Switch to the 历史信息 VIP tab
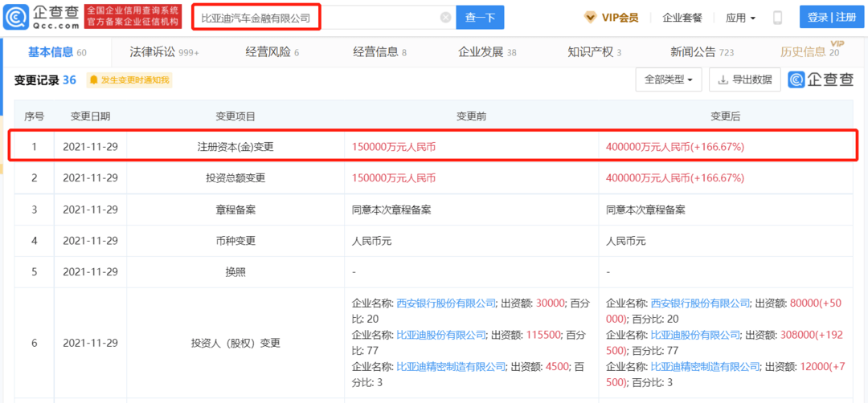Image resolution: width=868 pixels, height=403 pixels. [x=809, y=52]
